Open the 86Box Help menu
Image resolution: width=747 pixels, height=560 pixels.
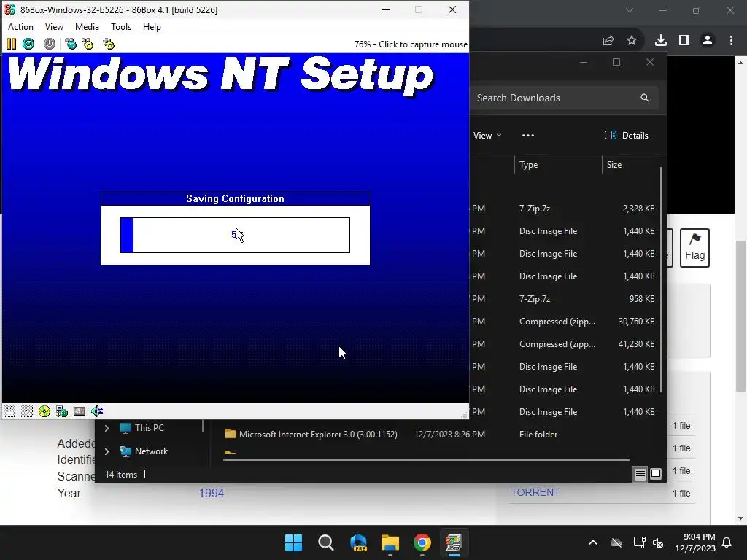[152, 27]
